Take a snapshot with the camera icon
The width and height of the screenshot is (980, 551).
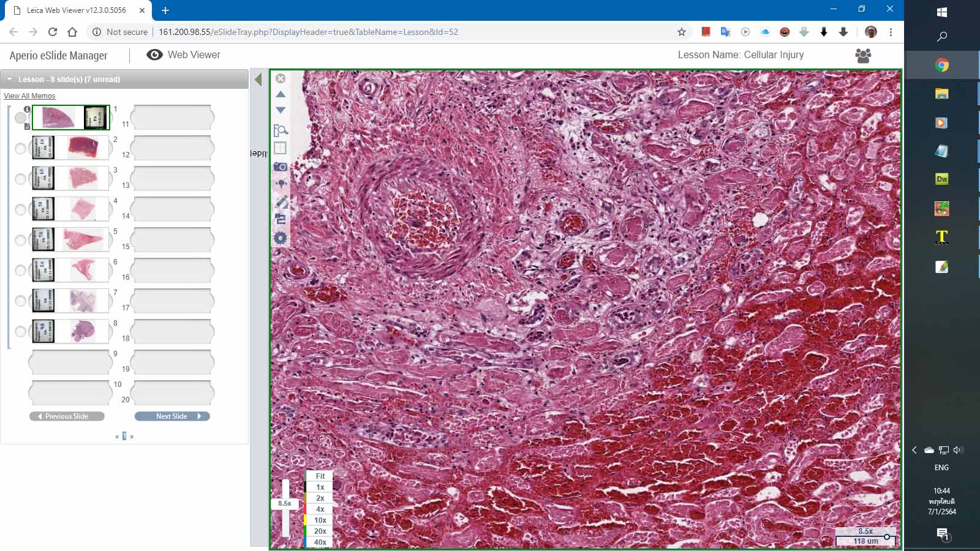281,167
